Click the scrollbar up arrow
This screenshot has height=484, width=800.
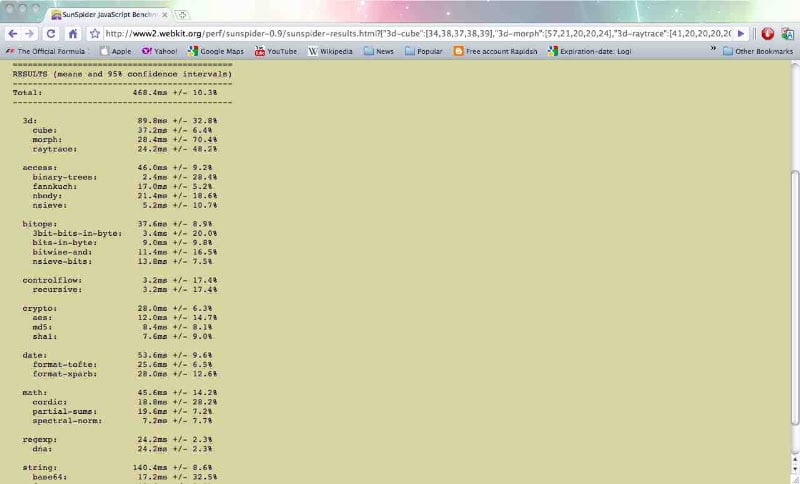point(795,460)
